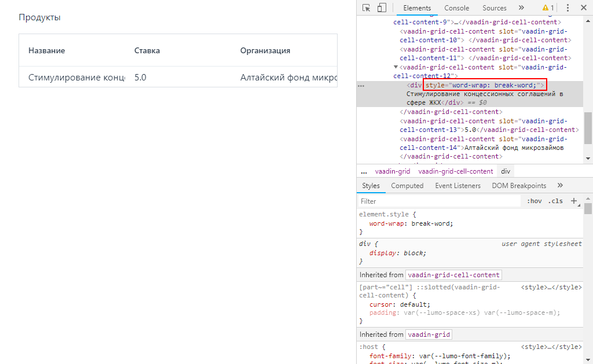Select div in the breadcrumb

[506, 171]
